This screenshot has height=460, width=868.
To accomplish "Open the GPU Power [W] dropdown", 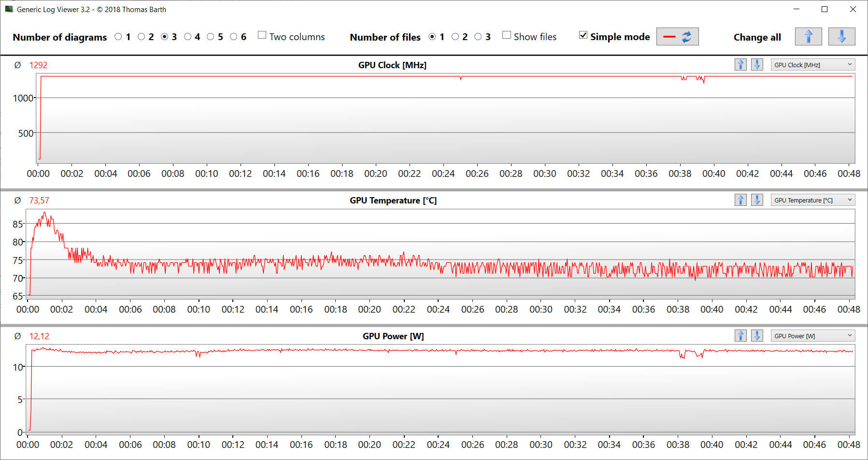I will [x=813, y=336].
